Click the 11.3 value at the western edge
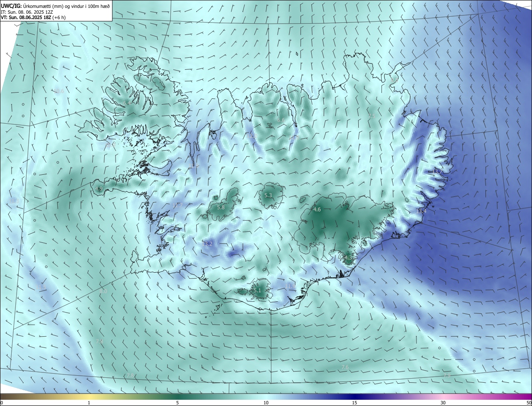 pyautogui.click(x=14, y=201)
